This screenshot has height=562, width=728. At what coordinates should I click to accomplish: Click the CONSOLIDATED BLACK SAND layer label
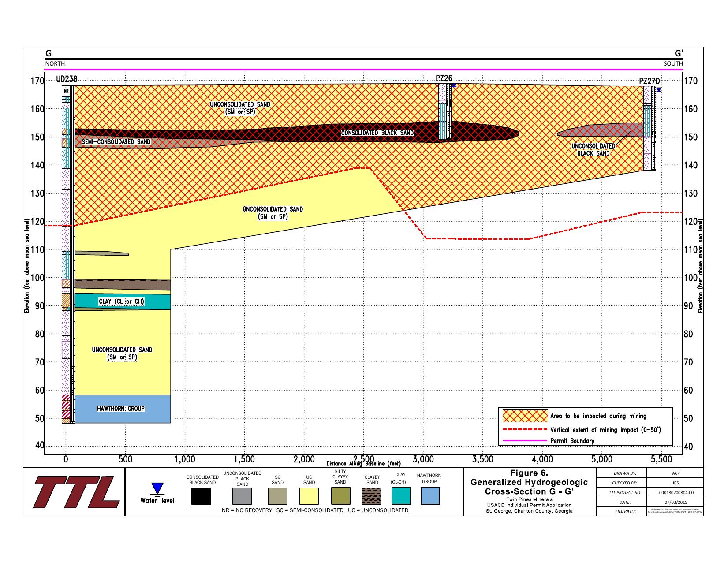tap(377, 133)
